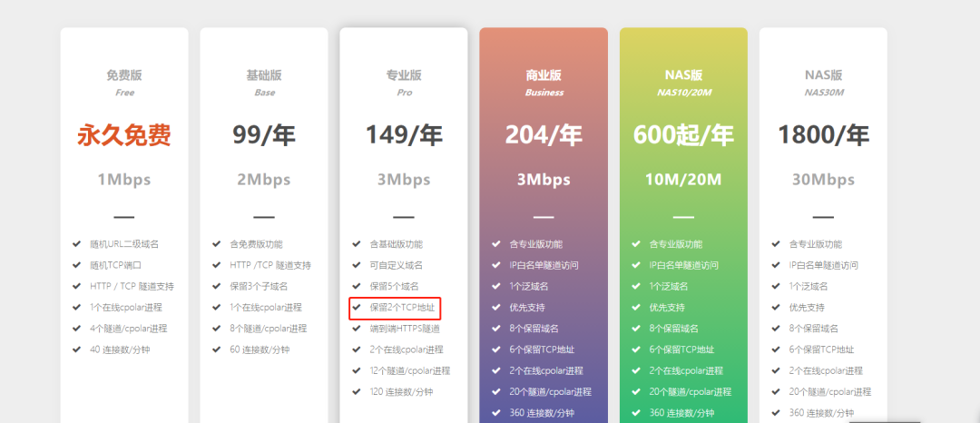This screenshot has height=423, width=980.
Task: Click HTTP / TCP 隧道支持 text in 免费版
Action: [x=132, y=286]
